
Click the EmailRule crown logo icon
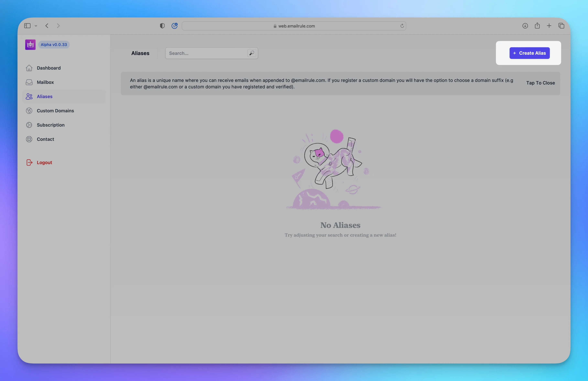point(30,45)
